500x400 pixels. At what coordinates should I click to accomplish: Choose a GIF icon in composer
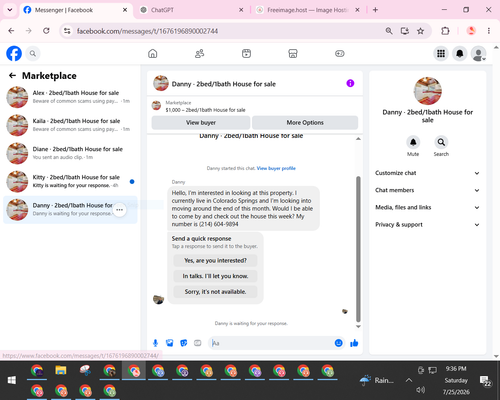198,343
